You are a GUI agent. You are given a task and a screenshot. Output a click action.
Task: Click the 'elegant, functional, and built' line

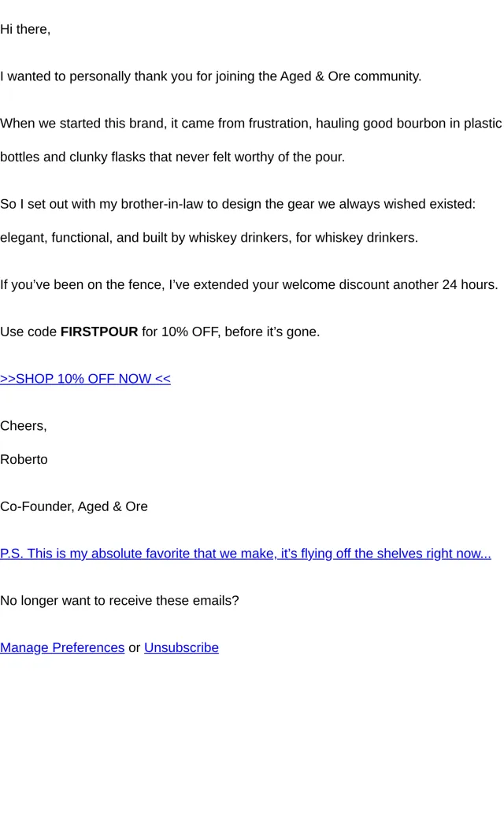click(x=209, y=238)
